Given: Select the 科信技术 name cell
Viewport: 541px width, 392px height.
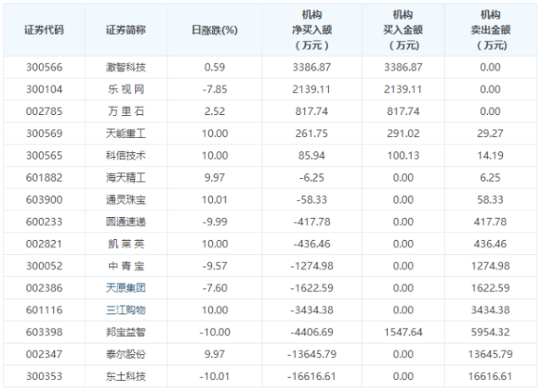Looking at the screenshot, I should pos(126,155).
